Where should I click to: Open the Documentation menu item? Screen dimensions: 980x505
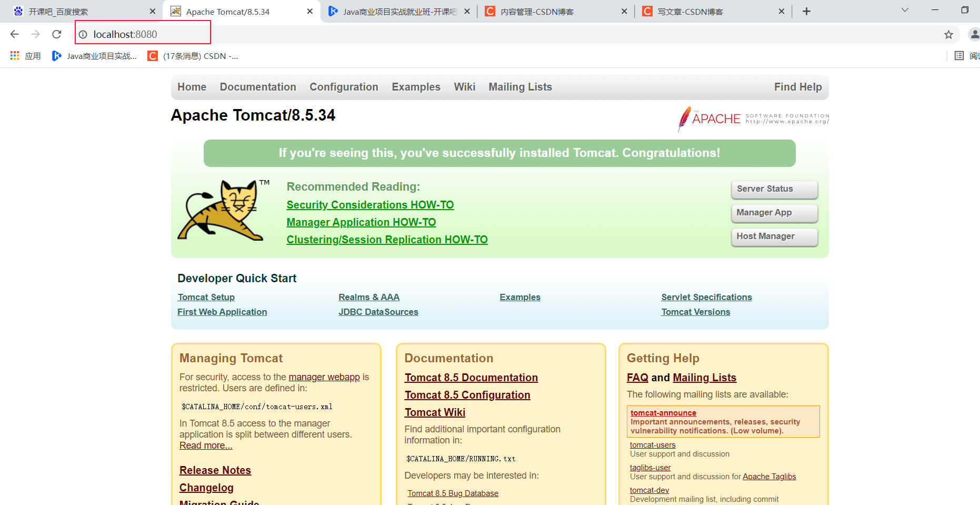[x=258, y=87]
